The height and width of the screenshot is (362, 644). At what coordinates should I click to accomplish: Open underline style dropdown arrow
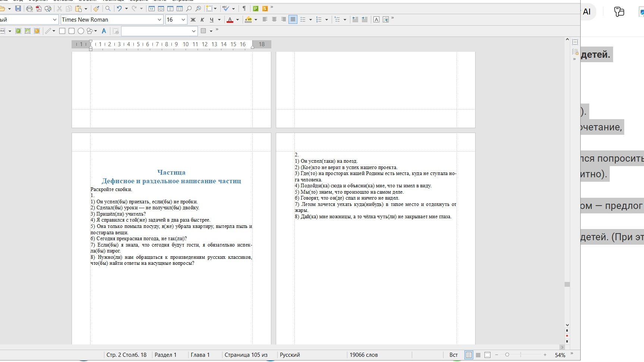tap(219, 19)
